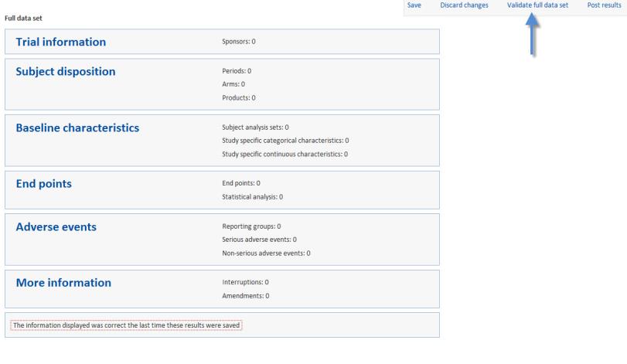Click the Arms: 0 entry

(233, 84)
